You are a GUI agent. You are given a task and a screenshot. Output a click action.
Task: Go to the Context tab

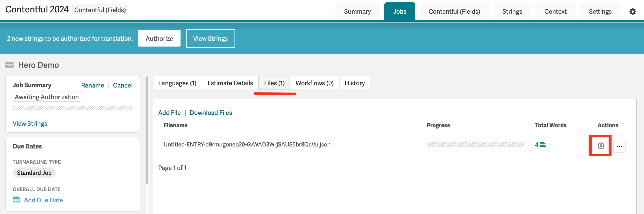[555, 12]
